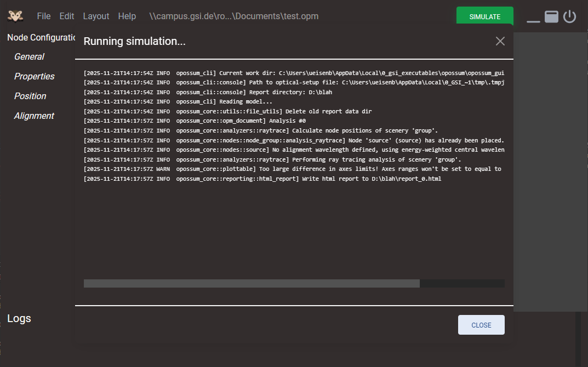Click the 'Reading model...' log line
The image size is (588, 367).
coord(178,101)
